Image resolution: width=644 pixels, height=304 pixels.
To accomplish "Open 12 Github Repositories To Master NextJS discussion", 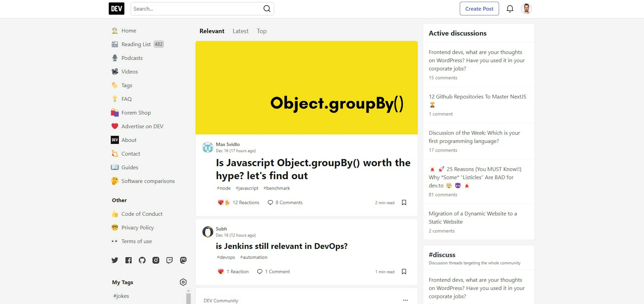I will click(x=477, y=100).
